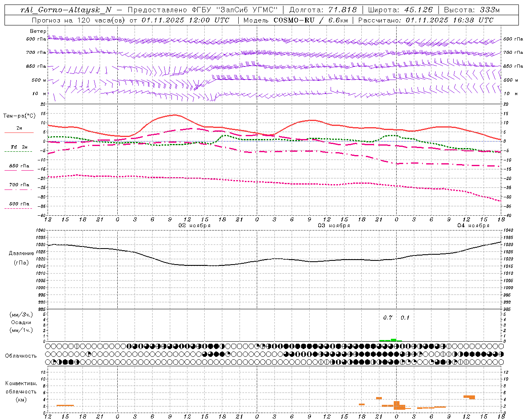Click the 10 м wind level label on left
This screenshot has width=525, height=420.
point(39,94)
